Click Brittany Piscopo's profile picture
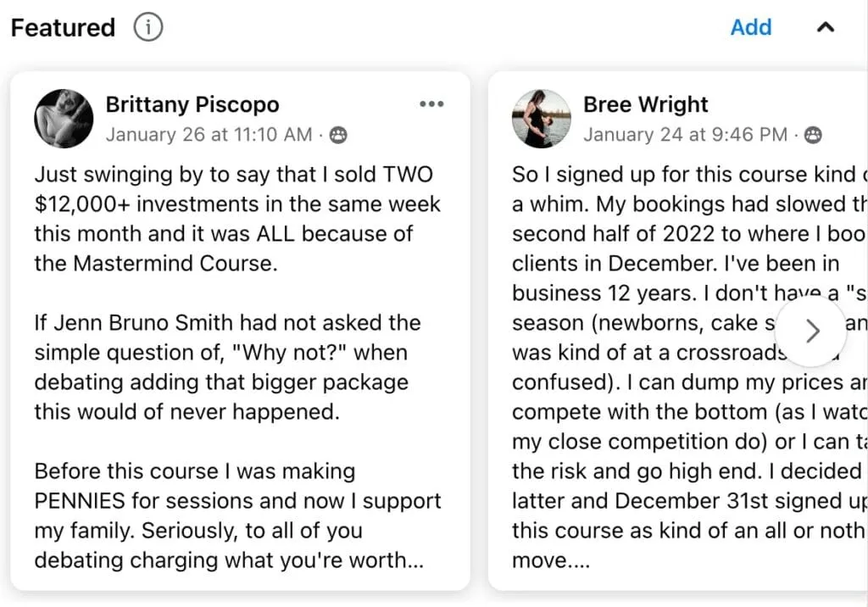The height and width of the screenshot is (607, 868). [x=64, y=119]
